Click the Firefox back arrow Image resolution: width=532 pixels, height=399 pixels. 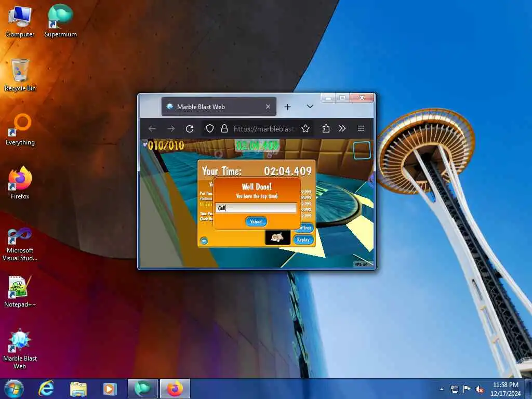point(152,129)
